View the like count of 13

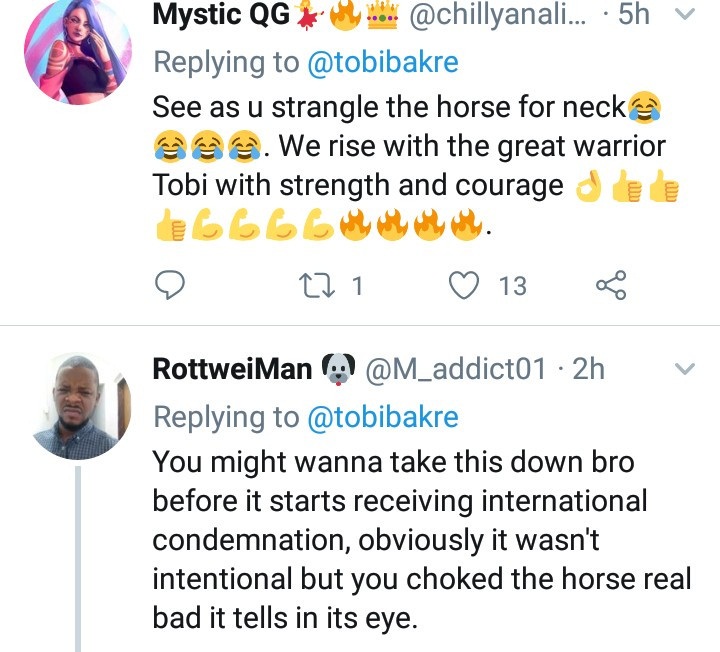(512, 287)
